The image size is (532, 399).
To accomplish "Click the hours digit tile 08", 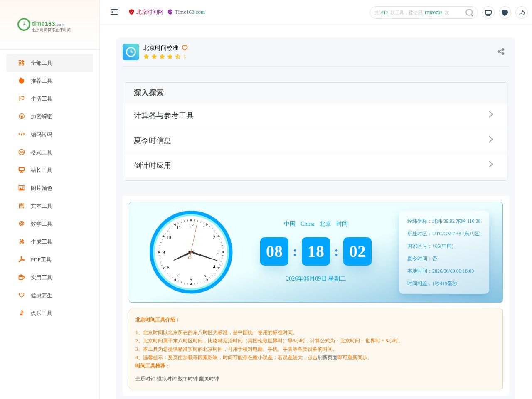I will (274, 251).
